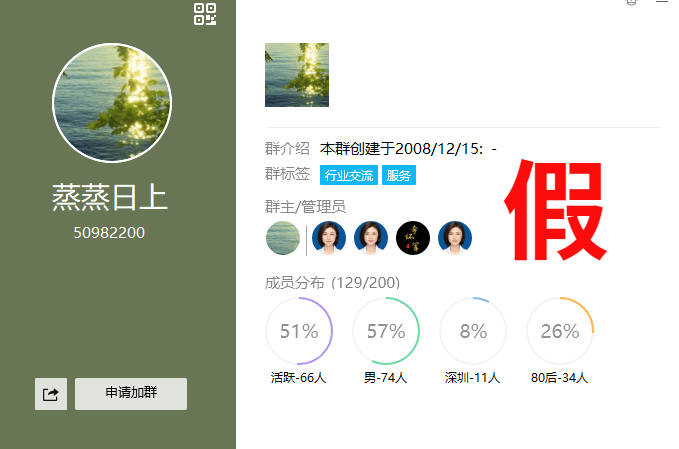Click the 57% male members ring
679x449 pixels.
386,331
